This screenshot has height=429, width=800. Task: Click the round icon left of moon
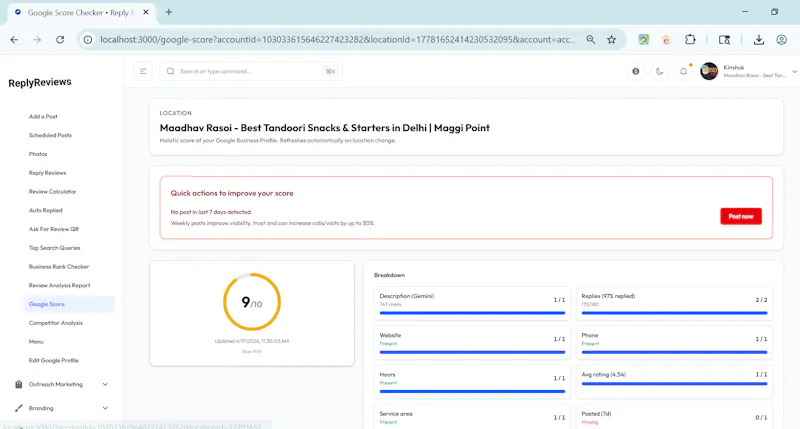click(636, 71)
